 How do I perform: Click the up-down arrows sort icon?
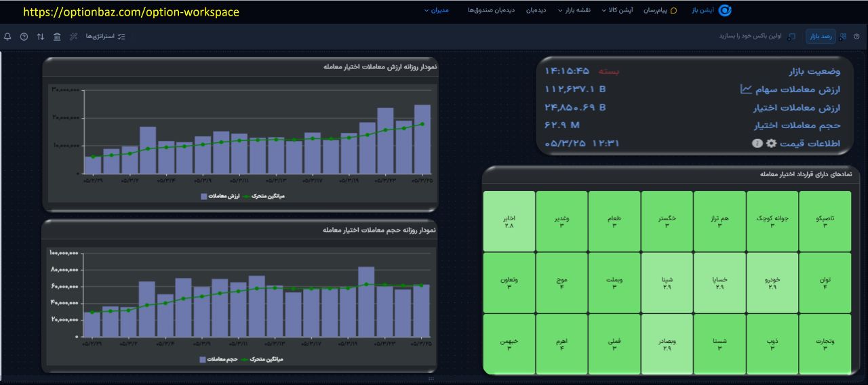[x=41, y=36]
